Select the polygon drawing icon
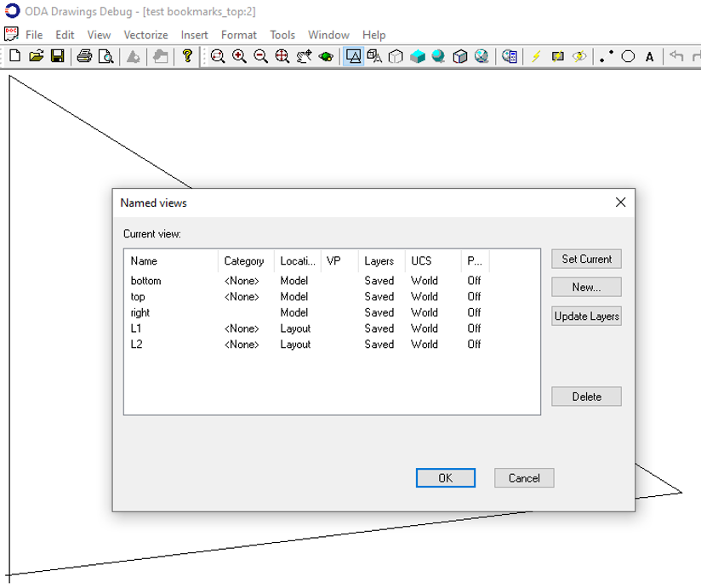This screenshot has height=588, width=701. coord(627,59)
